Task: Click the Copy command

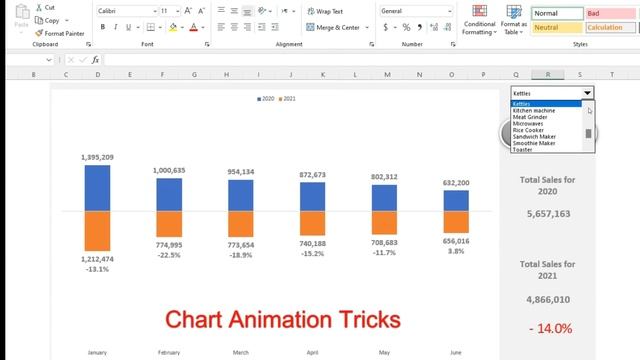Action: click(47, 20)
